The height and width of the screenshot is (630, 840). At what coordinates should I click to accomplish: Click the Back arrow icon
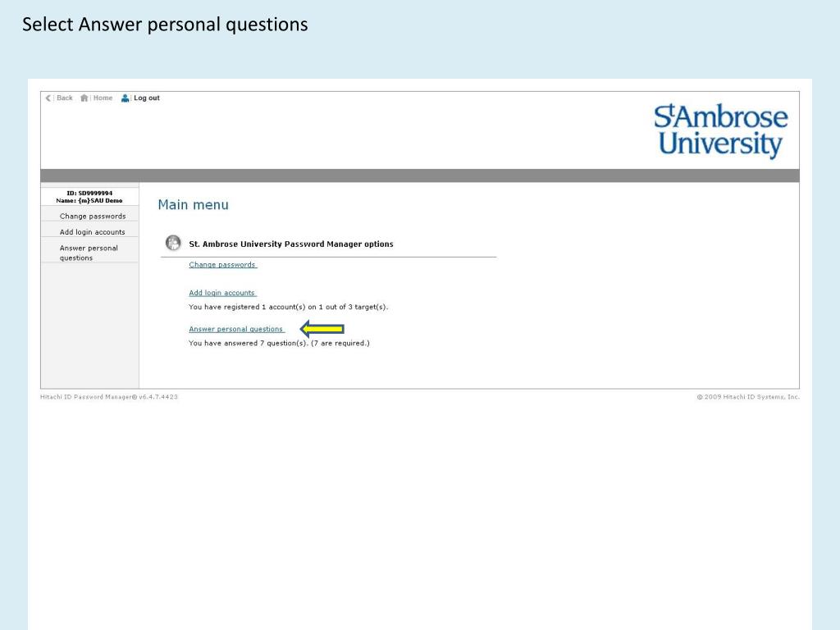(48, 98)
